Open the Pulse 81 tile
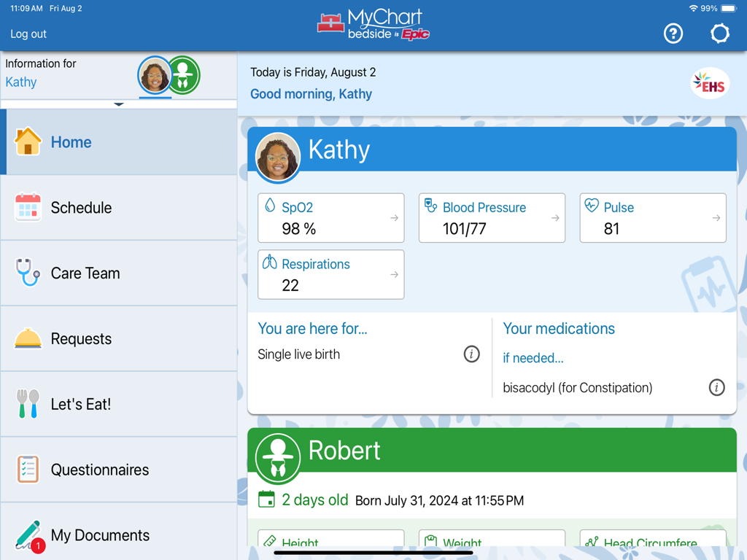The image size is (747, 560). click(653, 218)
